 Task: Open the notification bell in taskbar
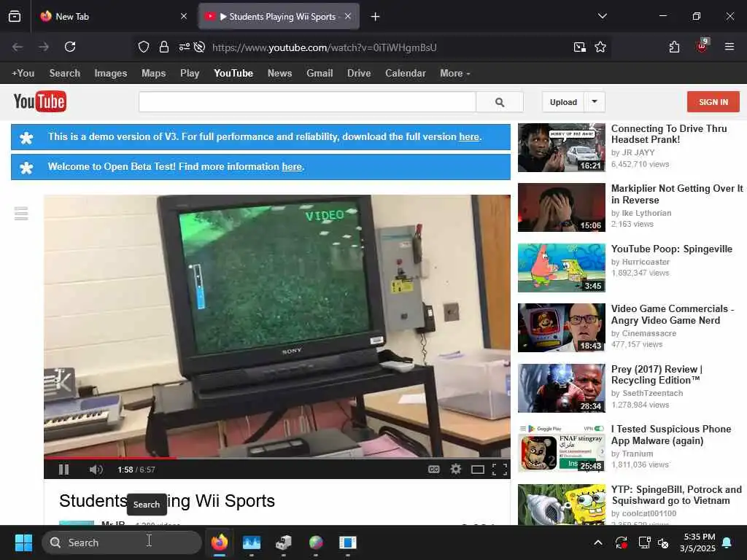point(727,542)
